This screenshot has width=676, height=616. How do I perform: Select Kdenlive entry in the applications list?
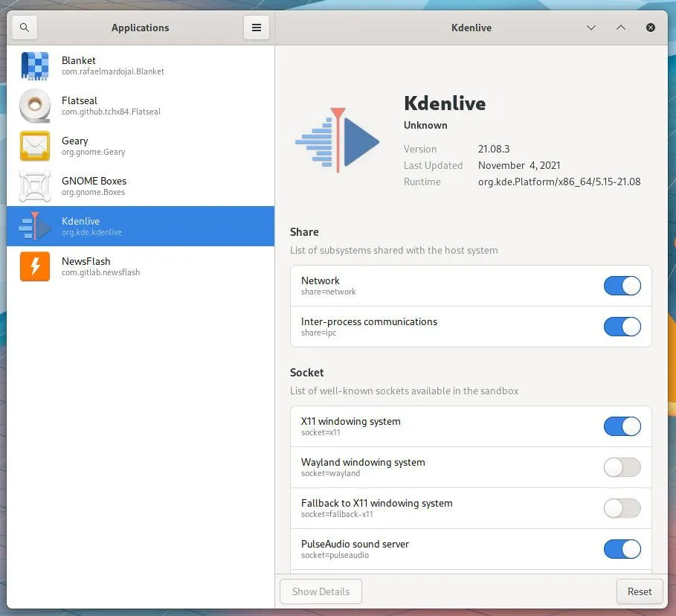140,226
